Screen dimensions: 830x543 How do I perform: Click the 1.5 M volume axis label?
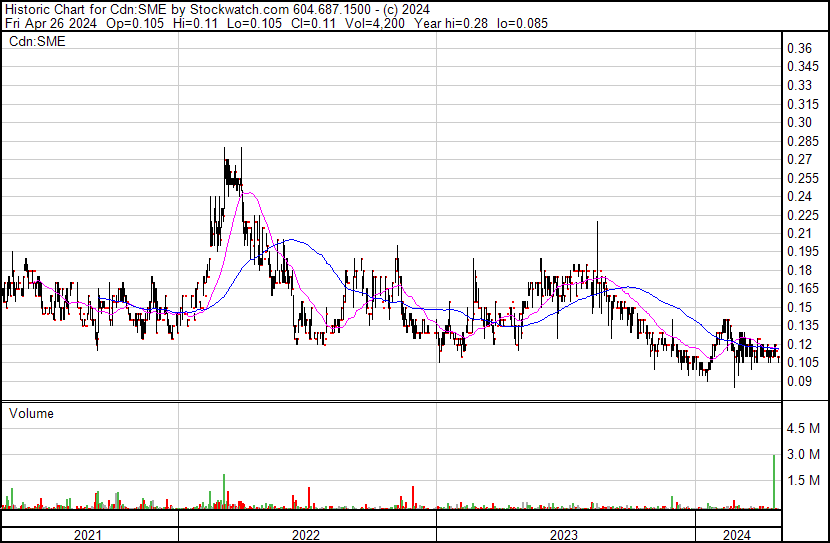pyautogui.click(x=803, y=480)
